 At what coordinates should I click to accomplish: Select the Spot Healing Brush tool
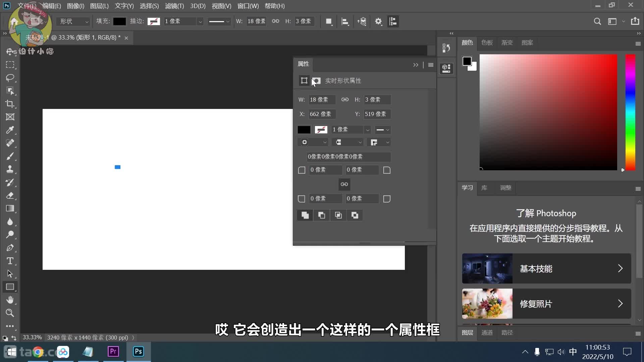(x=10, y=143)
